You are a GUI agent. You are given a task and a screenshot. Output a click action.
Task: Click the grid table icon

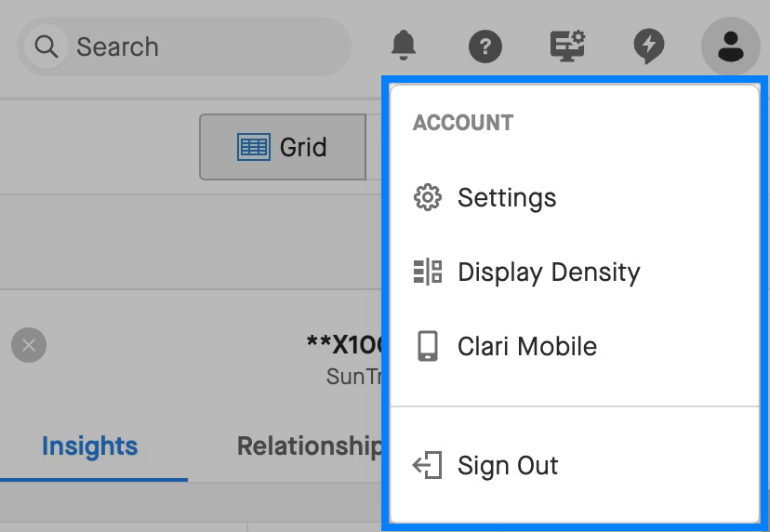pyautogui.click(x=253, y=147)
